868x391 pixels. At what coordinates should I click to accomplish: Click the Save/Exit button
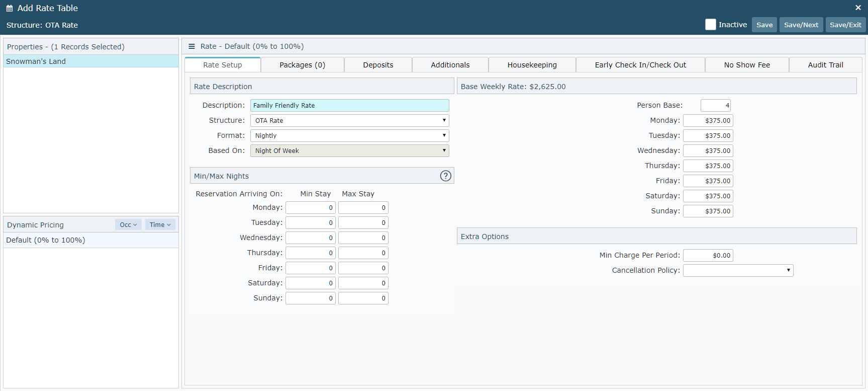pyautogui.click(x=845, y=25)
